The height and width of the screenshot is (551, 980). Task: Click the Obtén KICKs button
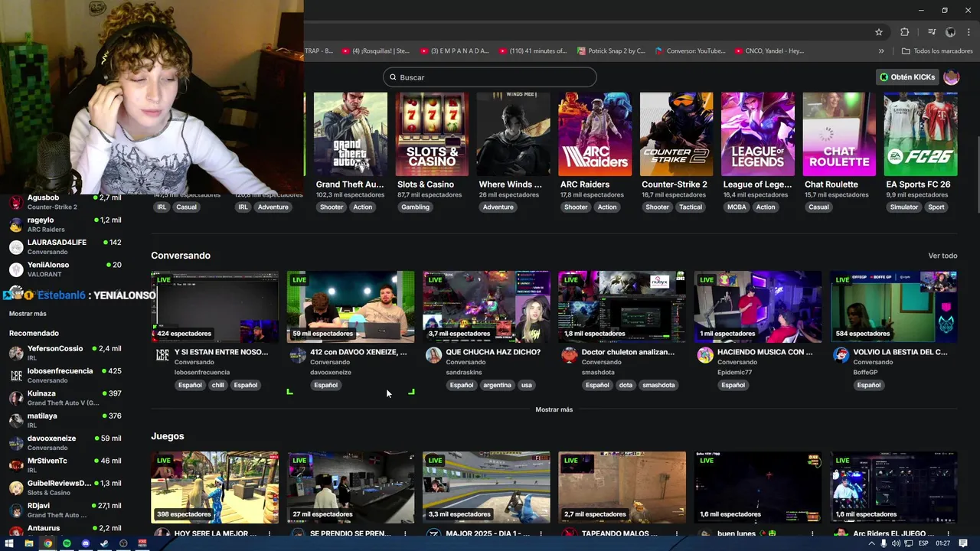907,77
